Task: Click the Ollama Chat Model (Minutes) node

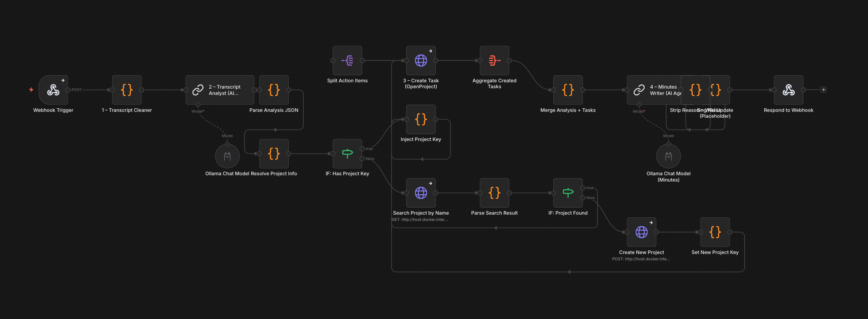Action: click(668, 156)
